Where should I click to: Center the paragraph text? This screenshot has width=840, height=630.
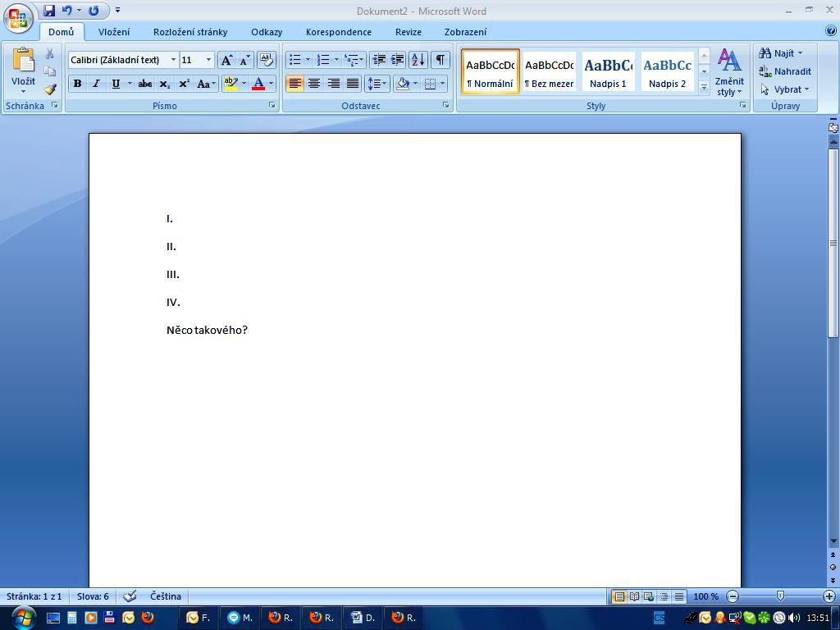(314, 84)
